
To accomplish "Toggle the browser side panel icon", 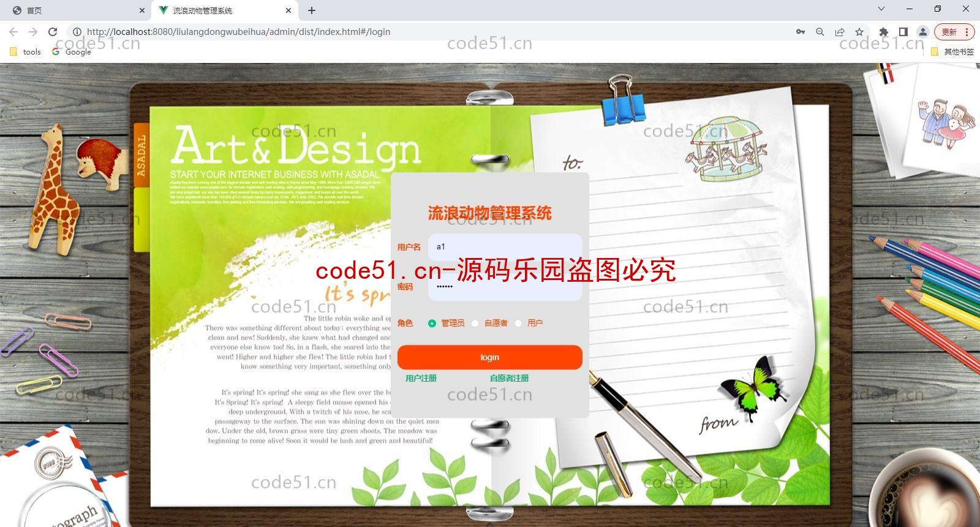I will click(x=903, y=32).
